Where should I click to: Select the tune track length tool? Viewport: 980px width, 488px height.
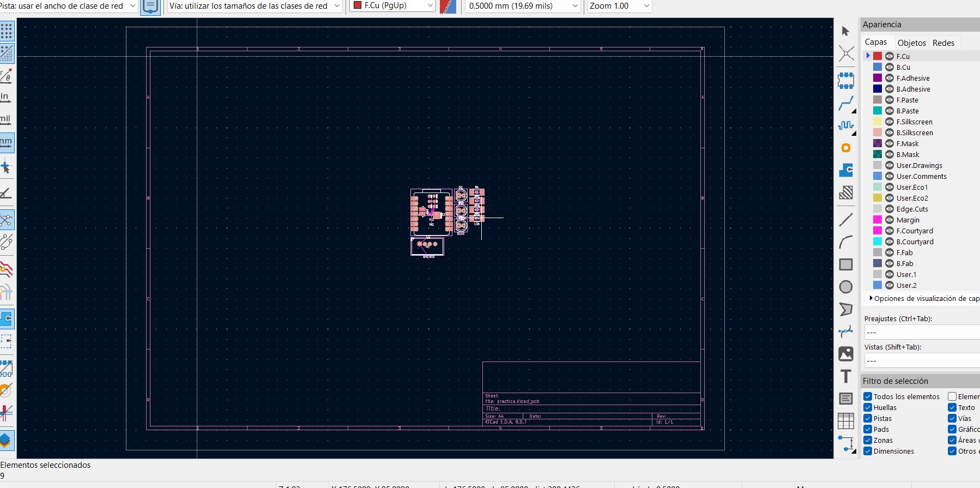846,125
